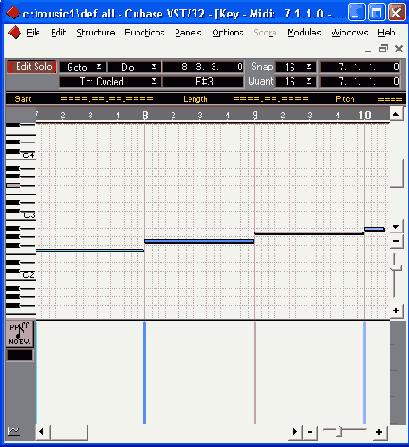Click the horizontal scrollbar right arrow
Image resolution: width=409 pixels, height=447 pixels.
tap(295, 432)
